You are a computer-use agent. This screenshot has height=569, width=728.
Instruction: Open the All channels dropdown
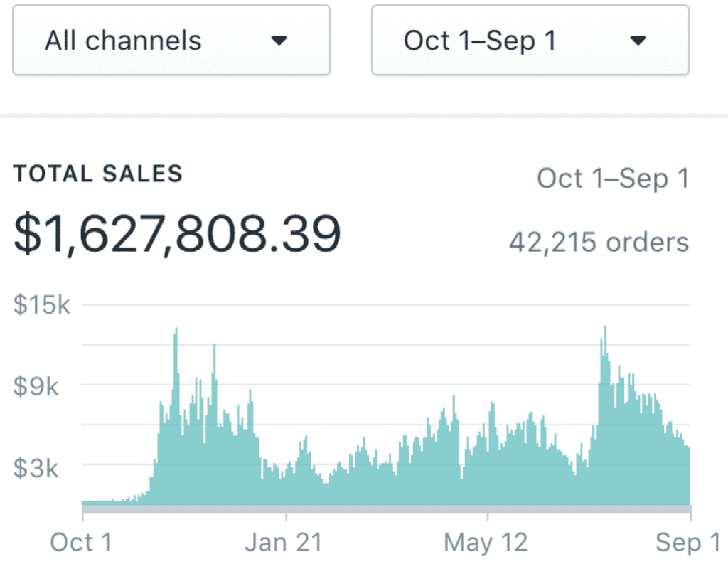pos(171,40)
